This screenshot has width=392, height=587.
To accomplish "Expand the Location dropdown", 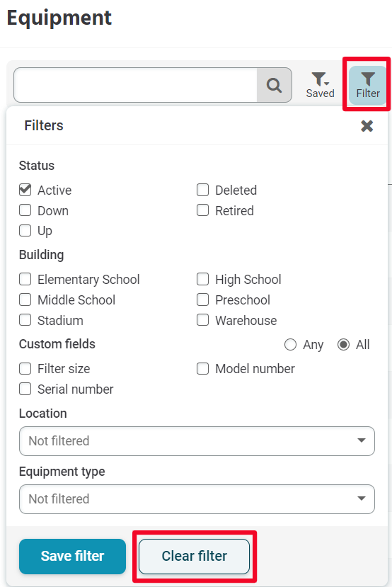I will coord(197,441).
